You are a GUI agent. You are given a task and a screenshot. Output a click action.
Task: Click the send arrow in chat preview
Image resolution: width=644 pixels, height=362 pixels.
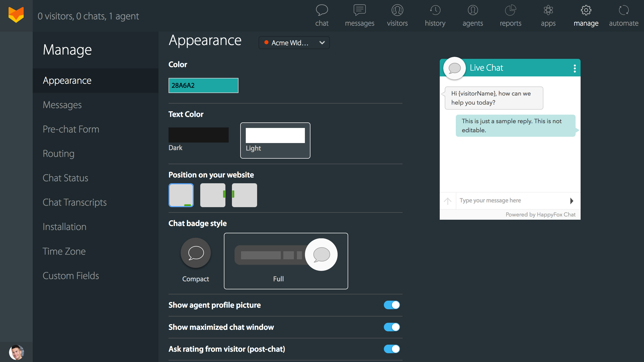[572, 201]
